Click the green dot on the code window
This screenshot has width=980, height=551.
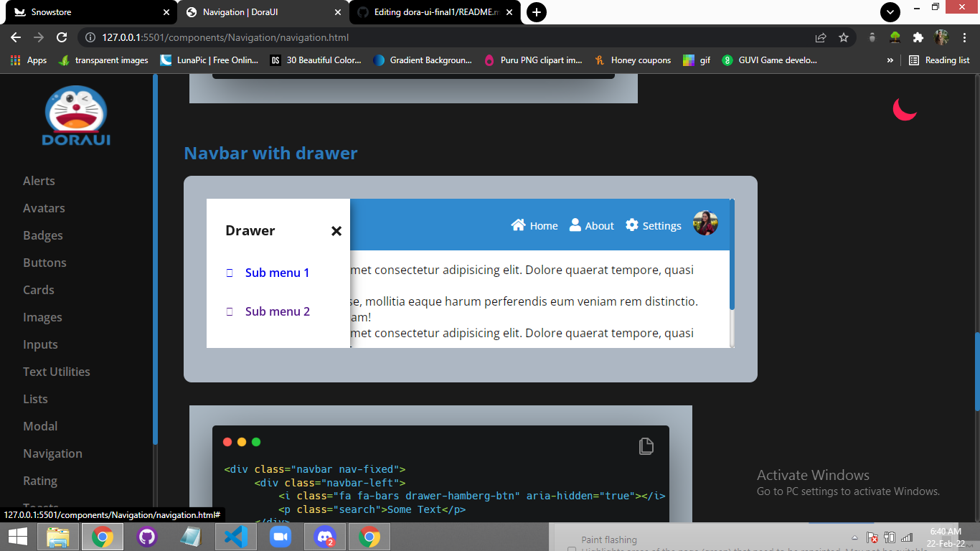[256, 442]
